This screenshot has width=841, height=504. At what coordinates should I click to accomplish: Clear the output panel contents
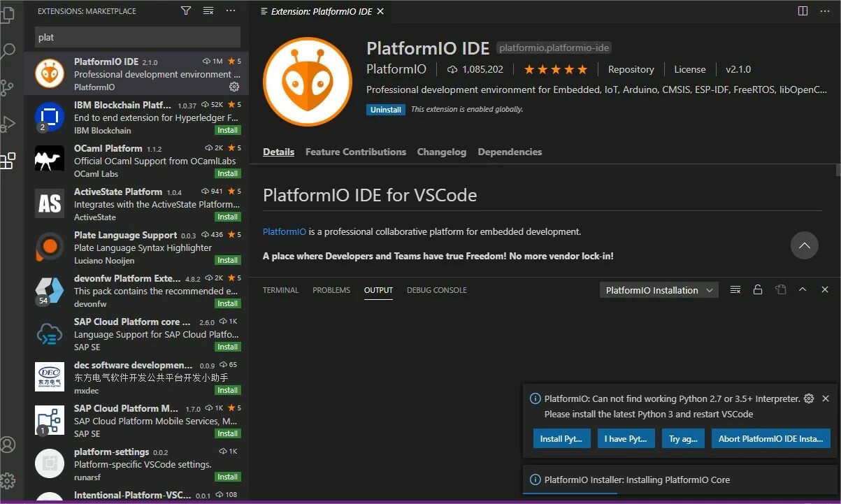click(735, 290)
